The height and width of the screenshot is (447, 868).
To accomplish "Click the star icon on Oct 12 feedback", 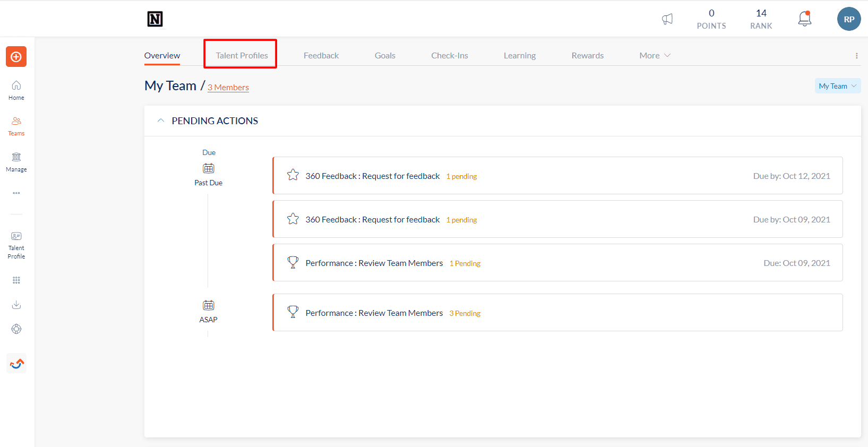I will click(293, 175).
